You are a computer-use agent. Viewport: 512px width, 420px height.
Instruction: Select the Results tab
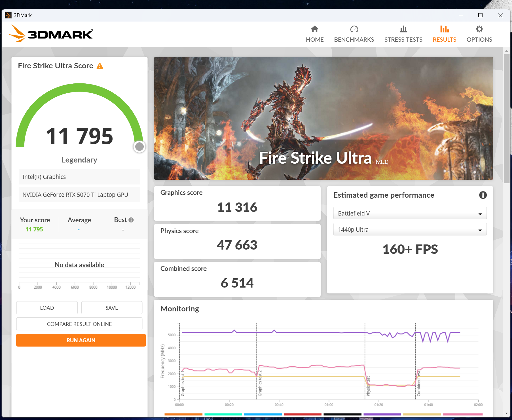(x=444, y=34)
